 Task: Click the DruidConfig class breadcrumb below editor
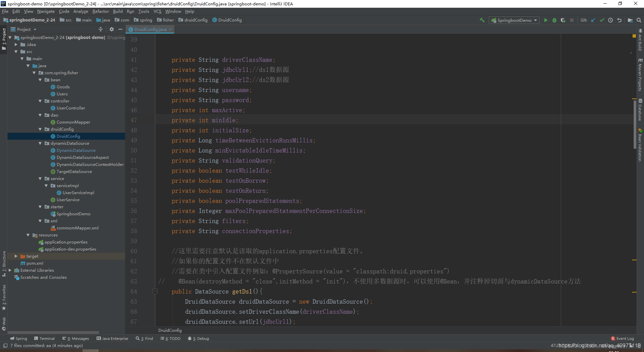(x=170, y=331)
